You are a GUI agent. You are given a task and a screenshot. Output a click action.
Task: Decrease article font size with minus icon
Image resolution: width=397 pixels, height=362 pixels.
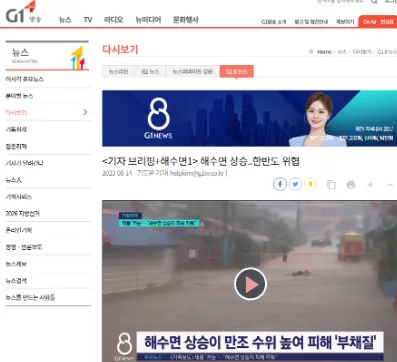click(390, 184)
